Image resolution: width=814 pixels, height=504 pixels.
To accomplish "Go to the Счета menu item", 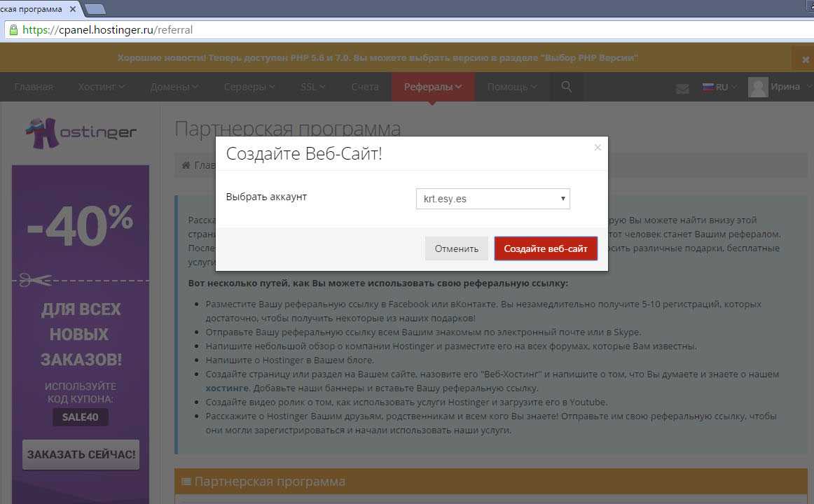I will 365,87.
